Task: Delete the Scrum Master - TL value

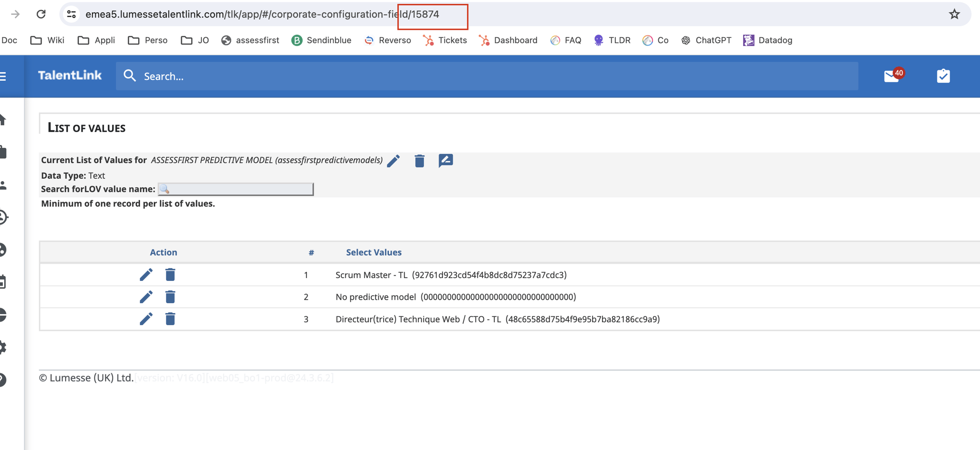Action: (170, 275)
